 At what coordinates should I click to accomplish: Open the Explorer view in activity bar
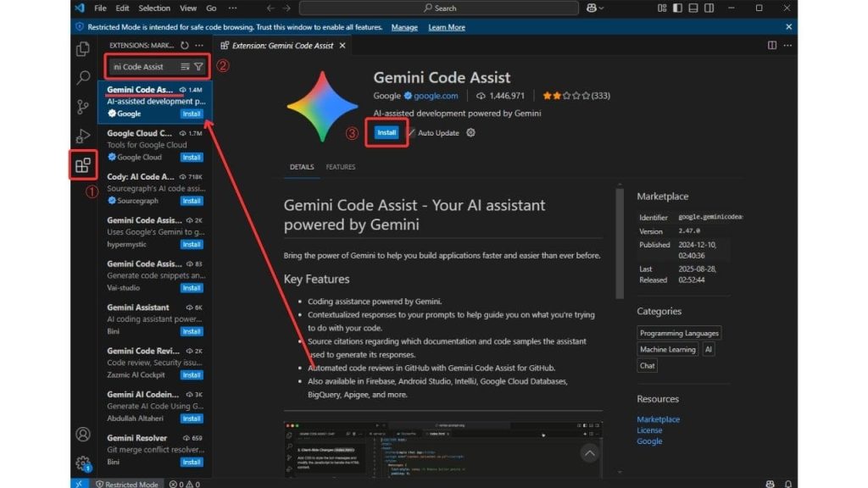click(x=83, y=49)
